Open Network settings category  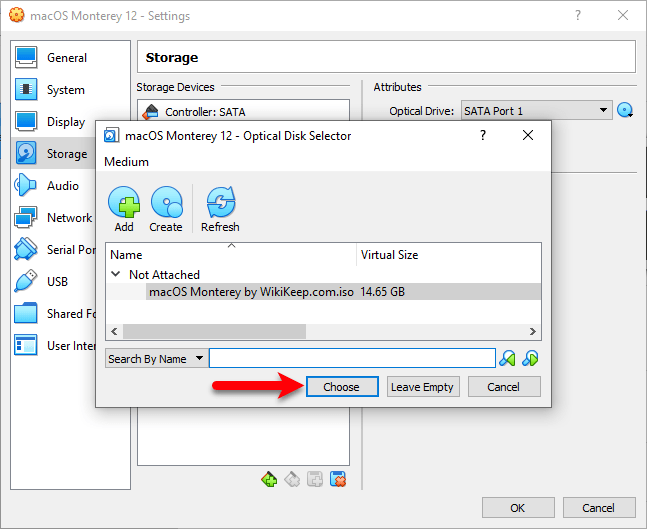point(54,217)
